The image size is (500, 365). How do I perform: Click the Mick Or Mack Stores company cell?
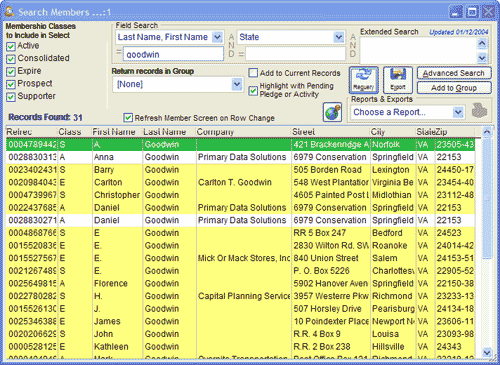244,258
